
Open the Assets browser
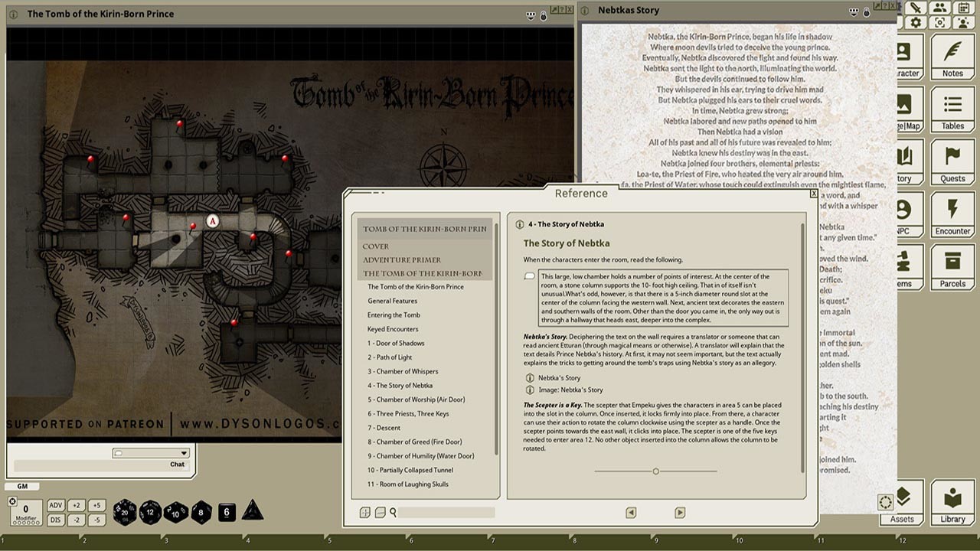(901, 503)
